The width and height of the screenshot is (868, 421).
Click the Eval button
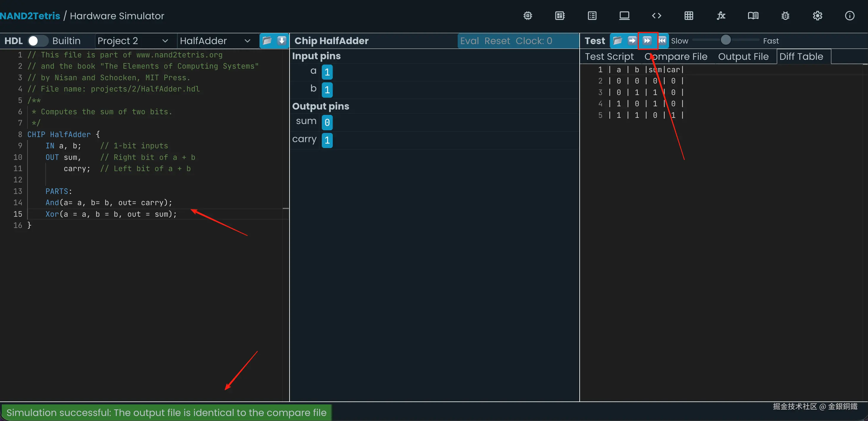470,41
